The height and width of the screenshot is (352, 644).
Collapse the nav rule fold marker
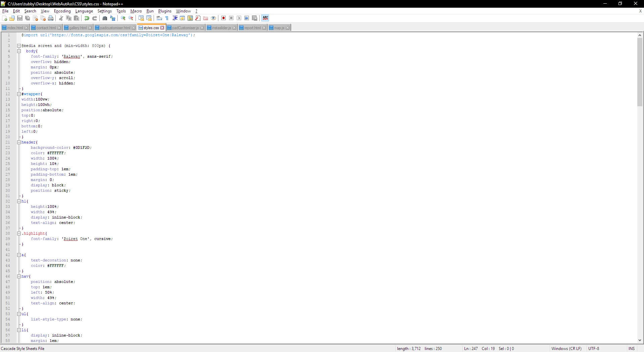(x=19, y=277)
